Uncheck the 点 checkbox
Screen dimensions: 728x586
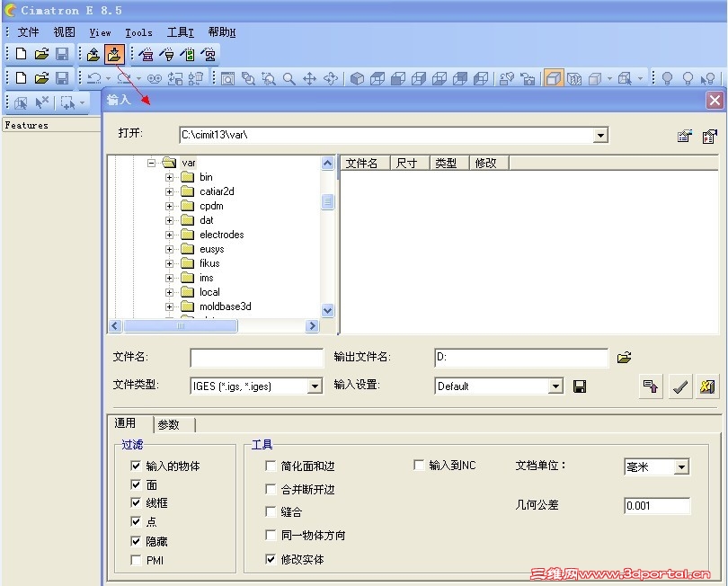tap(136, 521)
